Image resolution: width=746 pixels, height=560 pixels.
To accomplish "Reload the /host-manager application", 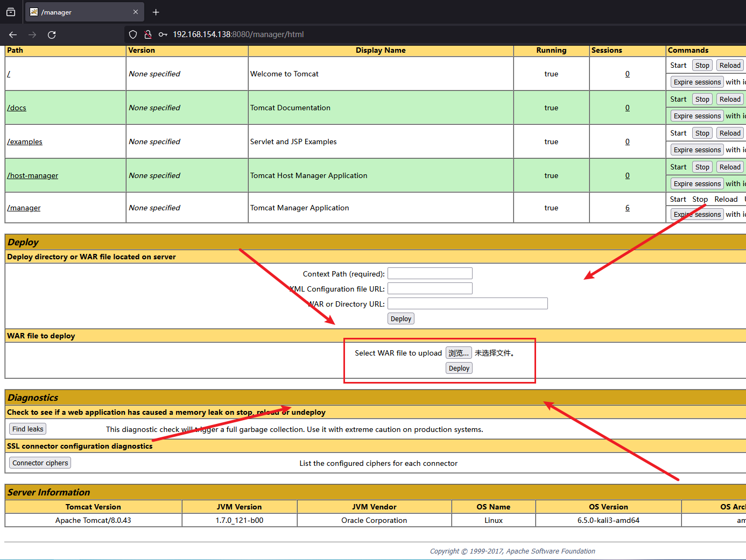I will (730, 167).
